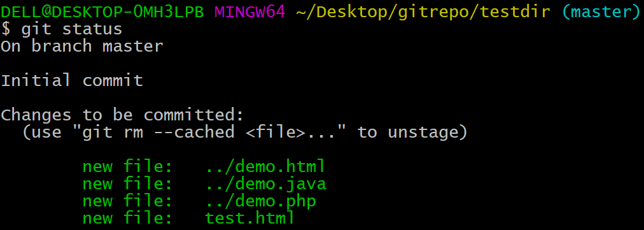Image resolution: width=644 pixels, height=230 pixels.
Task: Click the dollar sign prompt symbol
Action: coord(6,29)
